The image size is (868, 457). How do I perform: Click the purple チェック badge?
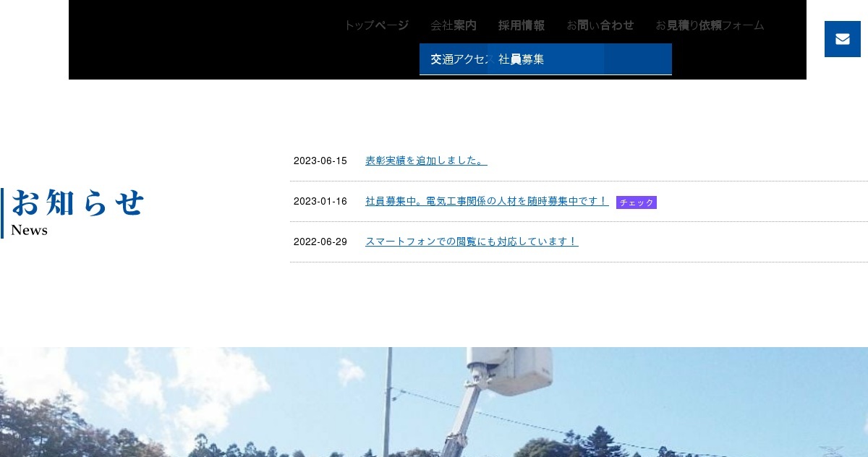coord(637,202)
